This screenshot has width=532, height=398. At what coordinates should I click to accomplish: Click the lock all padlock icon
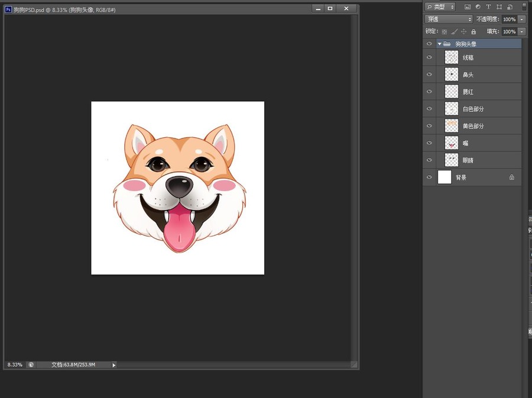[x=473, y=31]
